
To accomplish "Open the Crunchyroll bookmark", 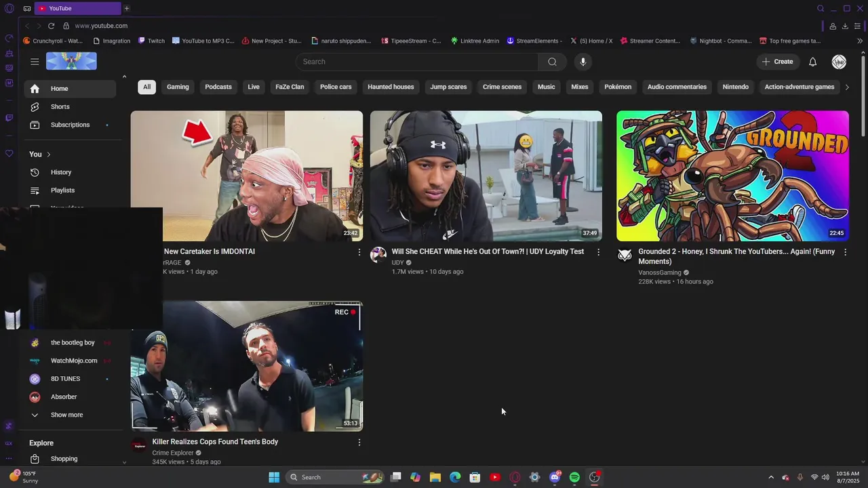I will point(53,41).
